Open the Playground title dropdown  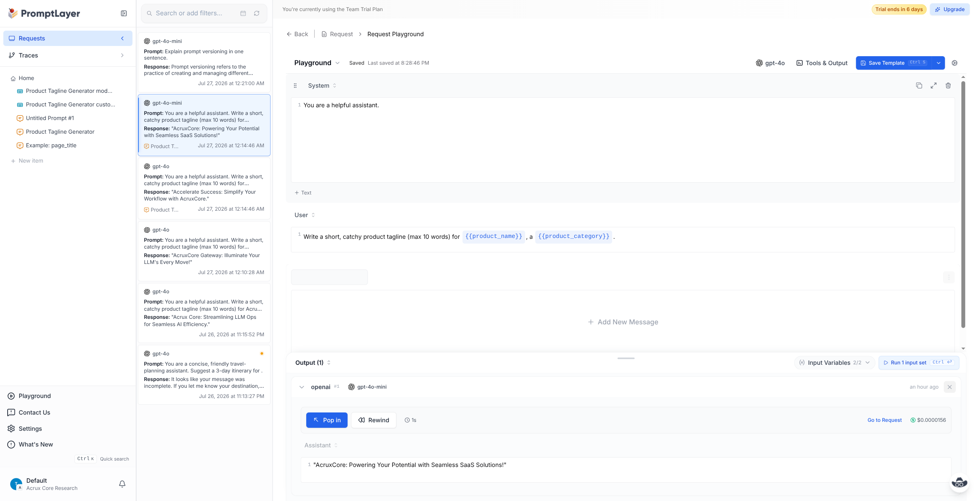tap(317, 63)
